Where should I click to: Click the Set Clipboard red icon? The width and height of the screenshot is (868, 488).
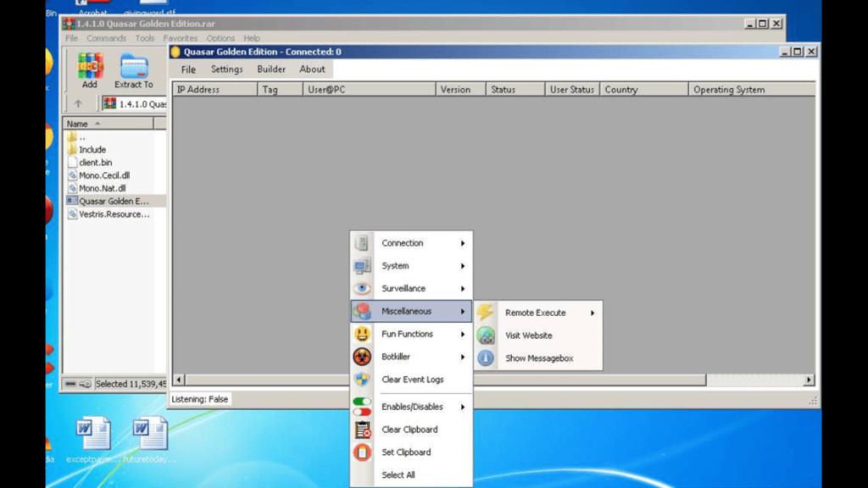tap(362, 452)
